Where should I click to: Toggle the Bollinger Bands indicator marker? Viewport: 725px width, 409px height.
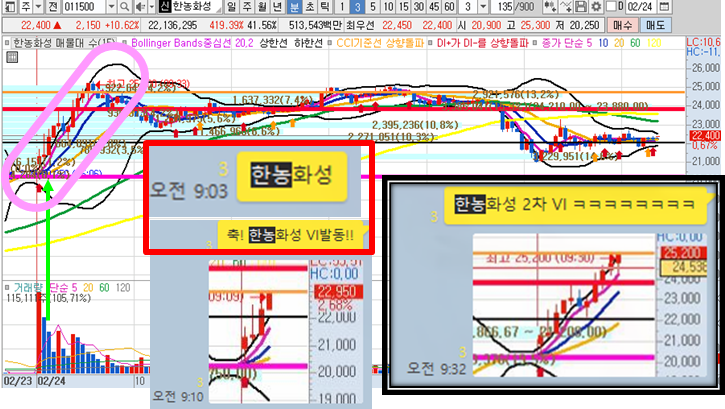[x=125, y=43]
